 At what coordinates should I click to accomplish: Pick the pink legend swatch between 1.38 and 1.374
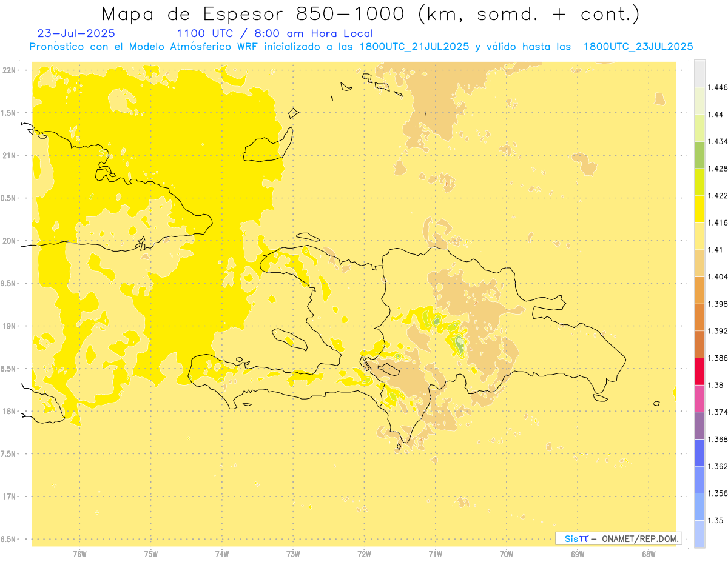pyautogui.click(x=699, y=398)
